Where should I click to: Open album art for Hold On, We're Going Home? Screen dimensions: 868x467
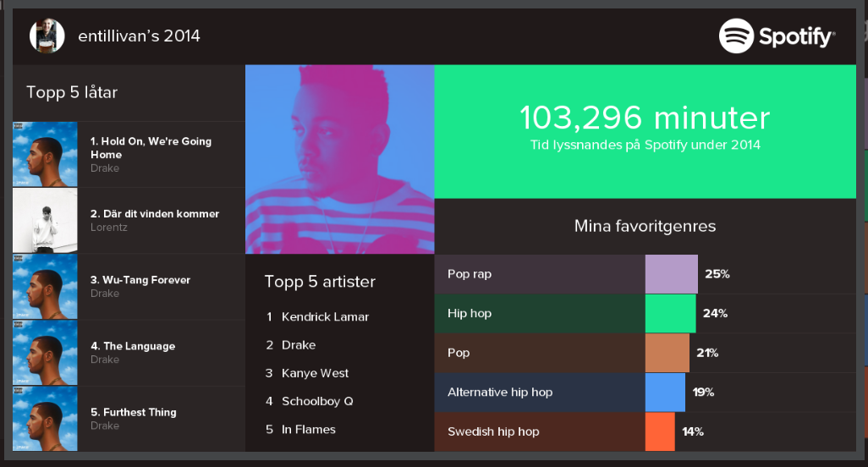point(45,154)
